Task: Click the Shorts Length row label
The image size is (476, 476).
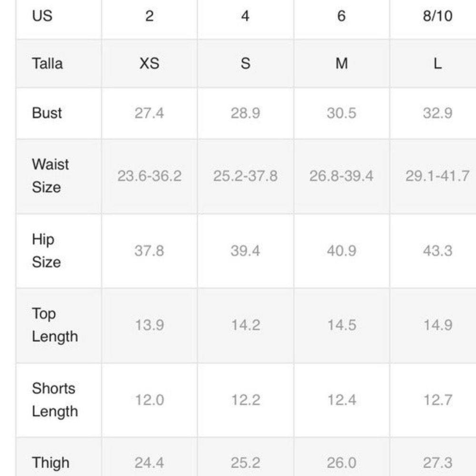Action: (55, 400)
